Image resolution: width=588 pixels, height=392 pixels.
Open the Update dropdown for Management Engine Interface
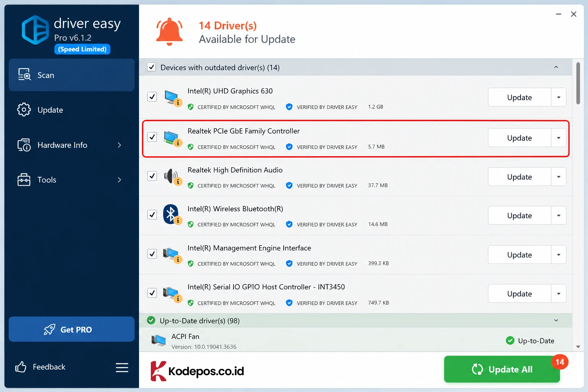559,255
